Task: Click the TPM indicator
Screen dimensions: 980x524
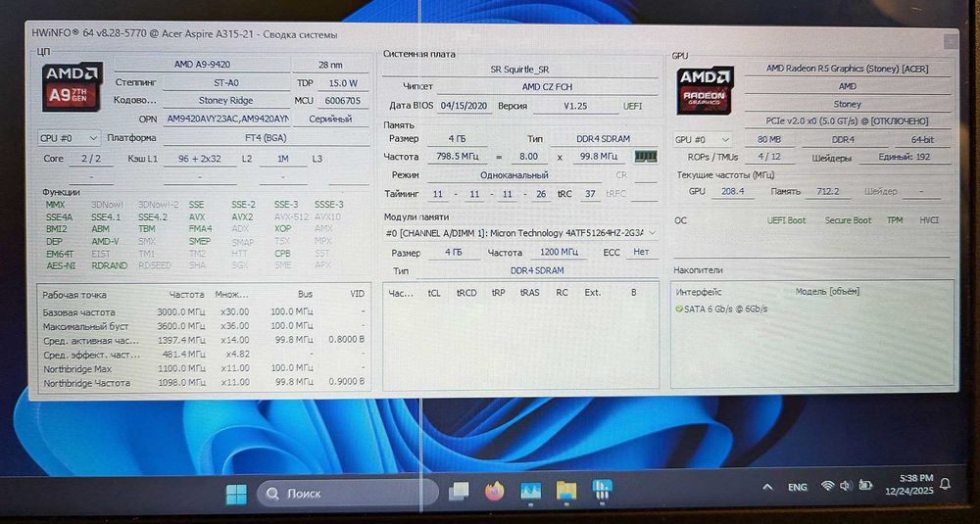Action: [x=895, y=220]
